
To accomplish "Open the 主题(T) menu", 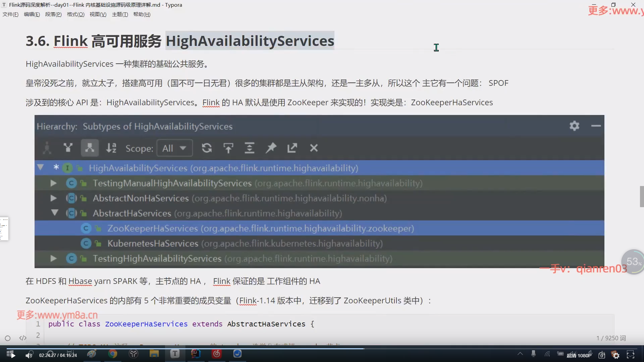I will click(x=120, y=14).
